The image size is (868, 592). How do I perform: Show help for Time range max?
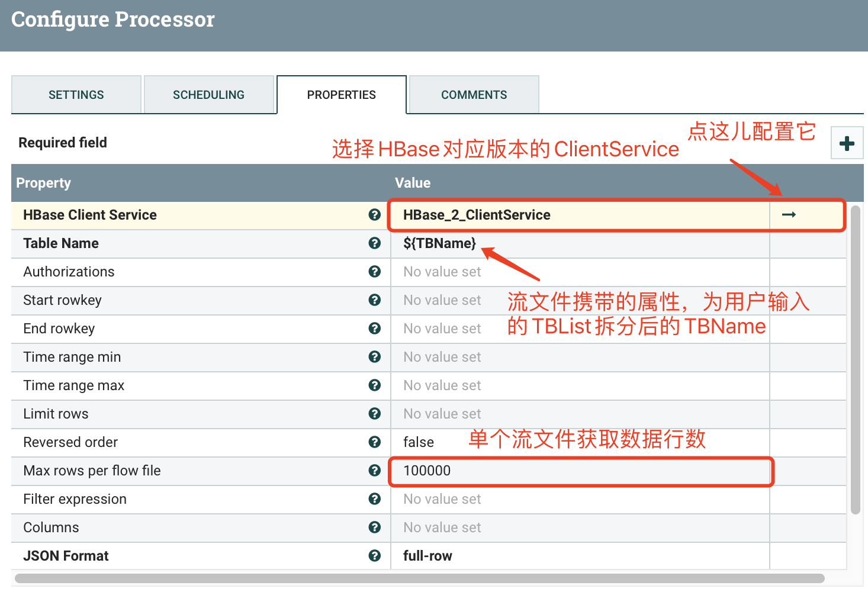[374, 385]
